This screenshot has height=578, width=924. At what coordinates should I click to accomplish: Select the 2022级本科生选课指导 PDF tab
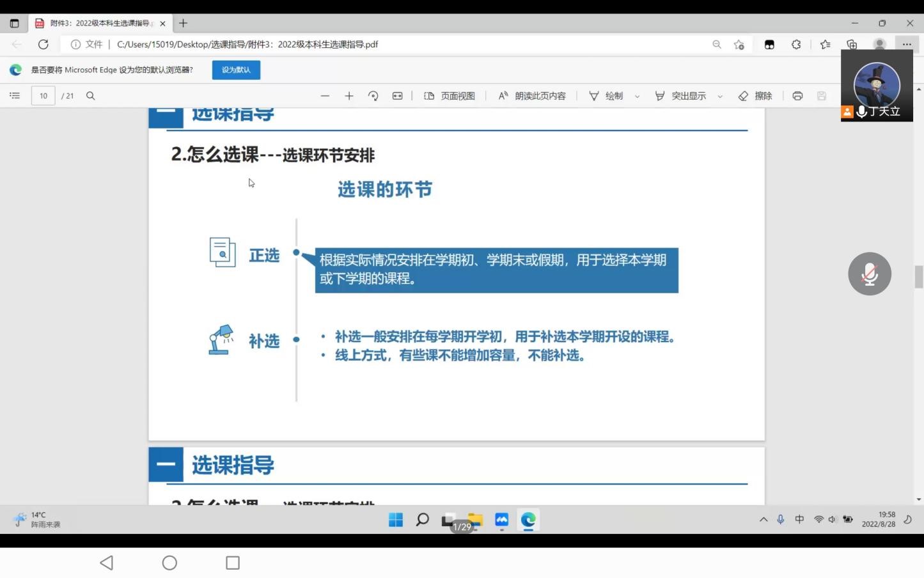coord(99,23)
